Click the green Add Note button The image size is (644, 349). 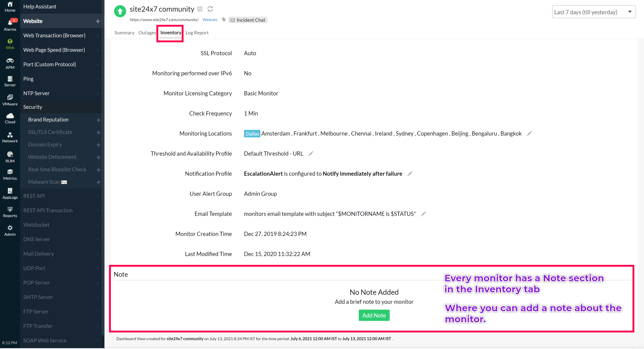click(374, 315)
